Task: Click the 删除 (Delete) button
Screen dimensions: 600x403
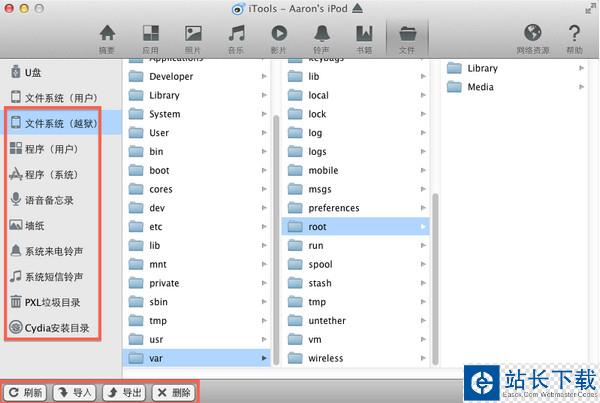Action: pos(172,392)
